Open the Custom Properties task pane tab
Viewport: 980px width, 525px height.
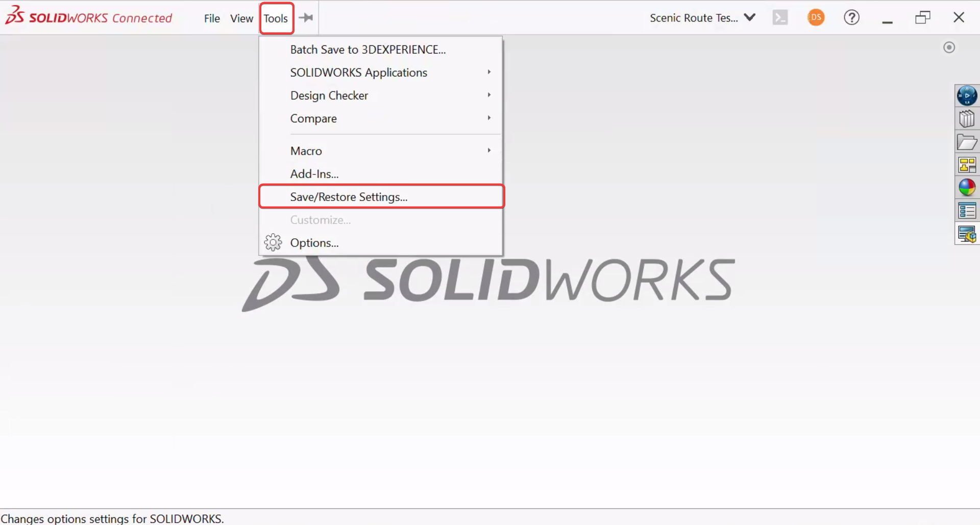click(x=967, y=211)
